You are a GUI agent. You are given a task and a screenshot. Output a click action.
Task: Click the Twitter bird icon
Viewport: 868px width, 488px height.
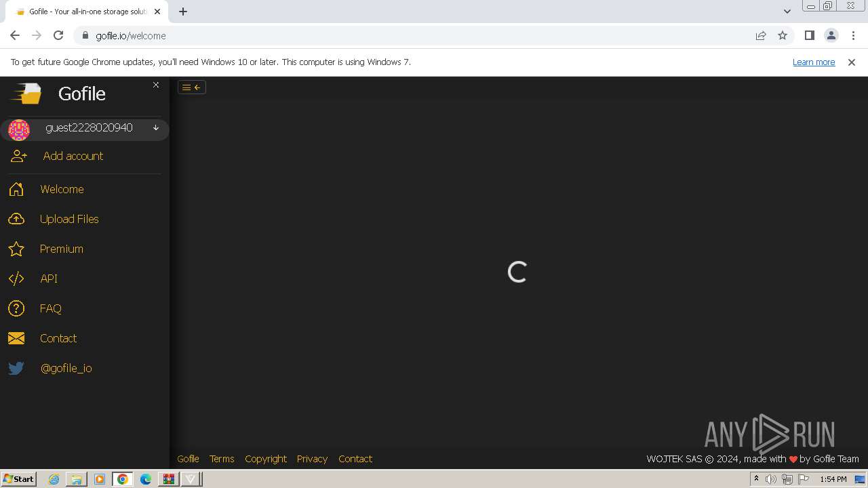click(x=16, y=368)
